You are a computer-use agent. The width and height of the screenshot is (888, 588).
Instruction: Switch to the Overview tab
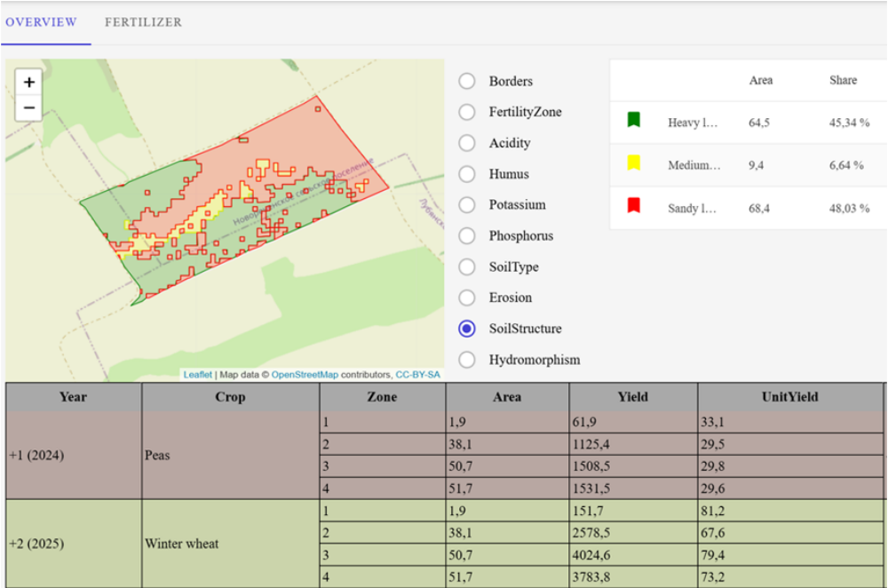point(41,22)
